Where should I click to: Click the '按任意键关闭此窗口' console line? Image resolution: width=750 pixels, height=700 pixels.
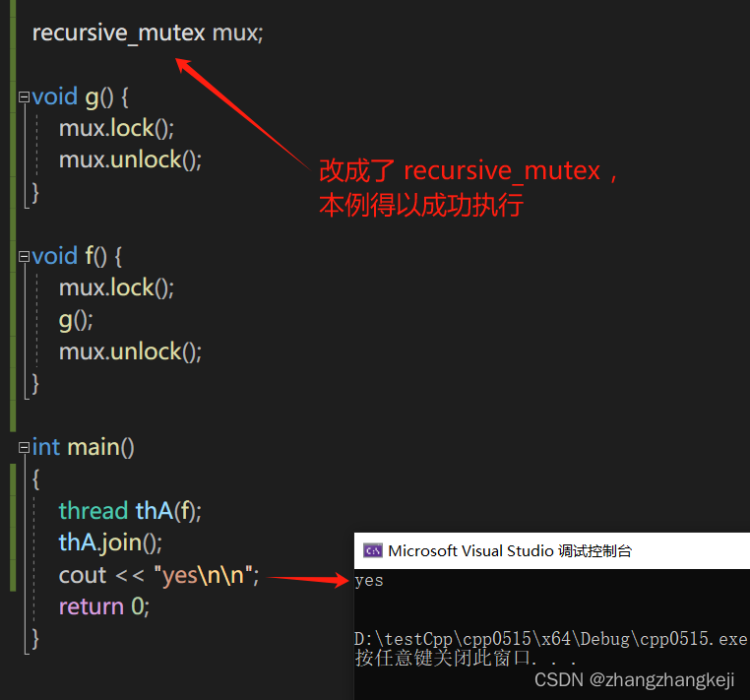[465, 659]
